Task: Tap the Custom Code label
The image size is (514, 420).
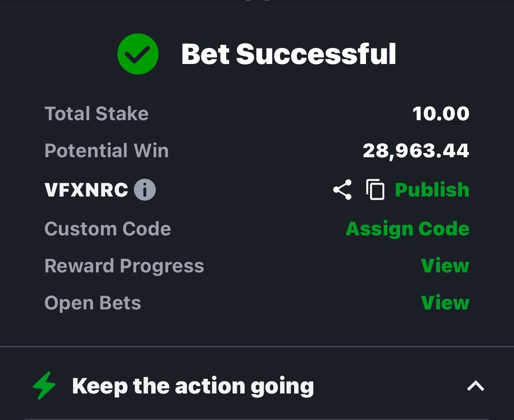Action: point(107,229)
